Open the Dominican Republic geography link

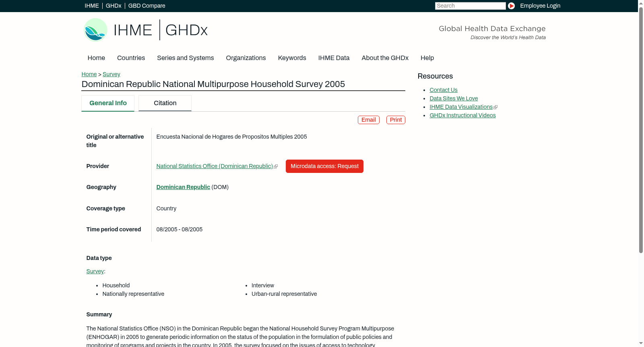click(x=183, y=187)
